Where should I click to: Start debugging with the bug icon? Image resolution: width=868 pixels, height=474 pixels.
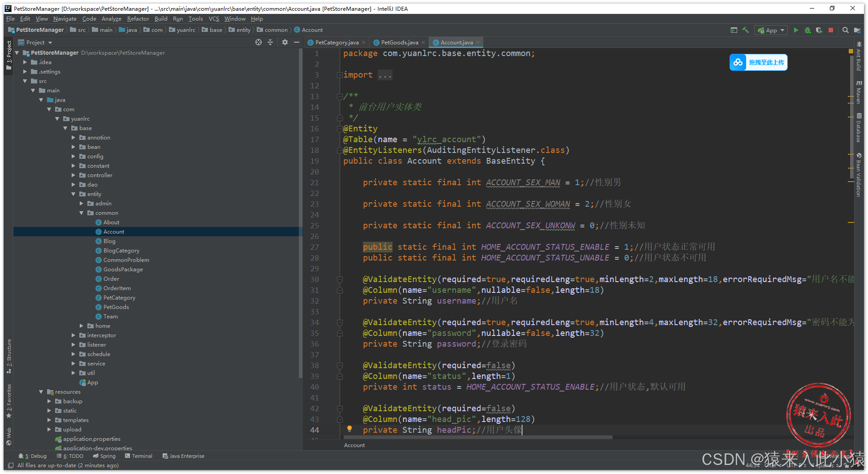(x=808, y=30)
